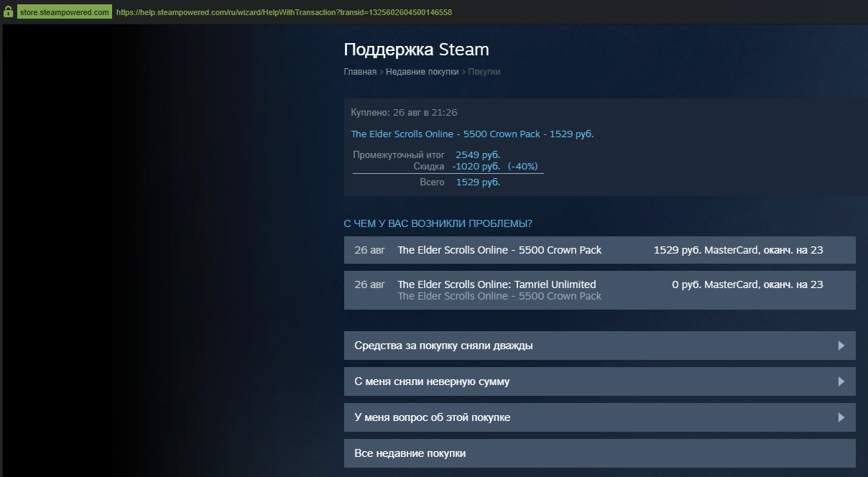
Task: Choose Средства за покупку сняли дважды option
Action: (x=600, y=346)
